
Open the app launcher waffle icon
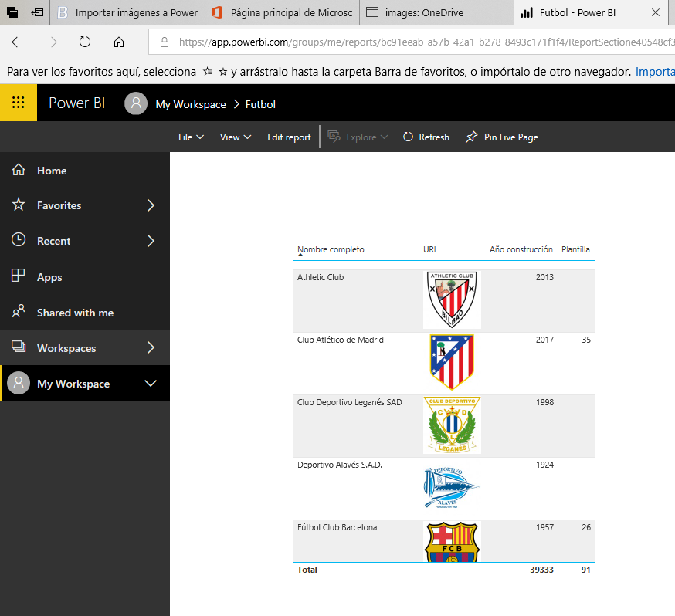17,102
